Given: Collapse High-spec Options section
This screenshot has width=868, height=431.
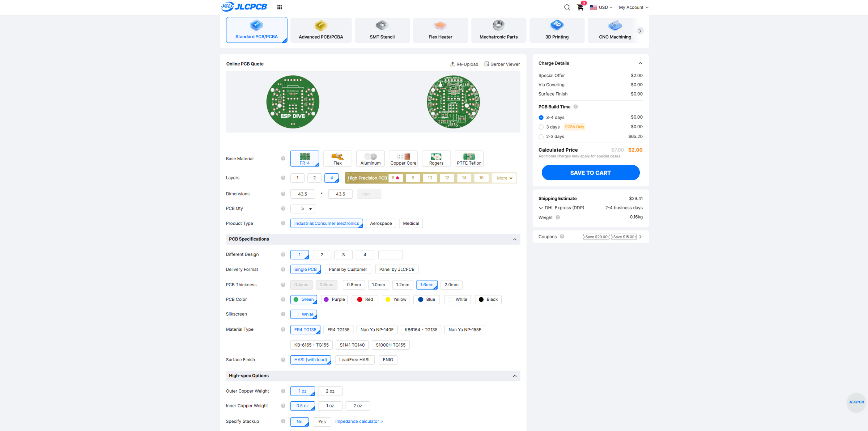Looking at the screenshot, I should pos(515,376).
